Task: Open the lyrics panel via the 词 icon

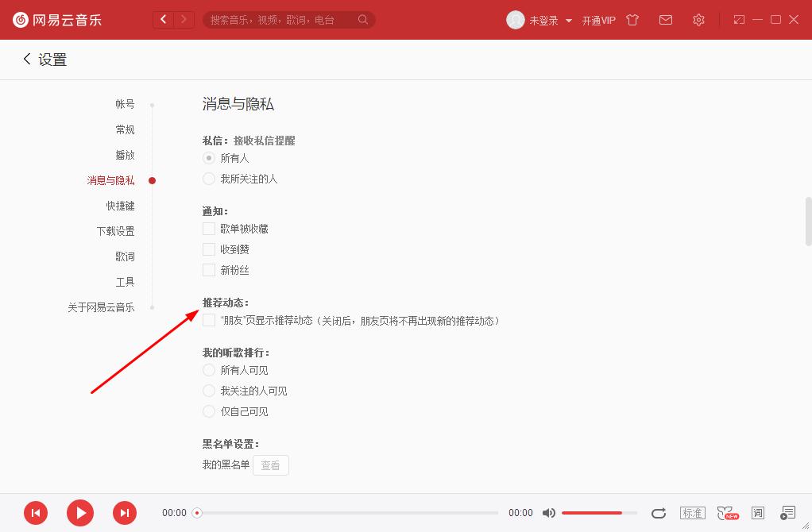Action: (x=758, y=513)
